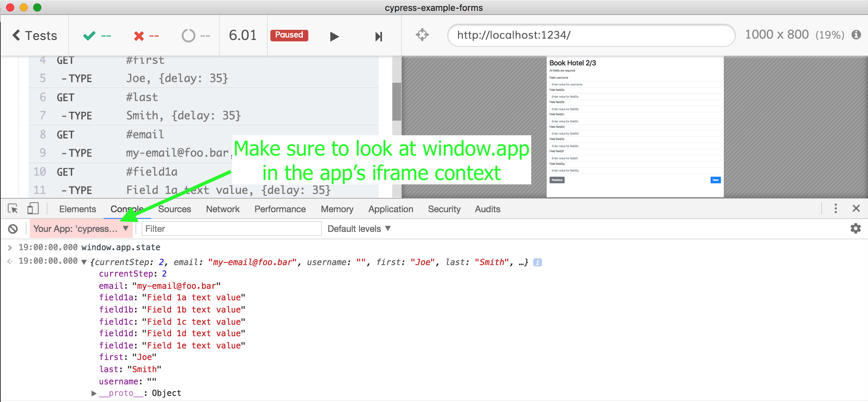Click the command log scrollbar thumb
This screenshot has height=402, width=868.
tap(396, 102)
